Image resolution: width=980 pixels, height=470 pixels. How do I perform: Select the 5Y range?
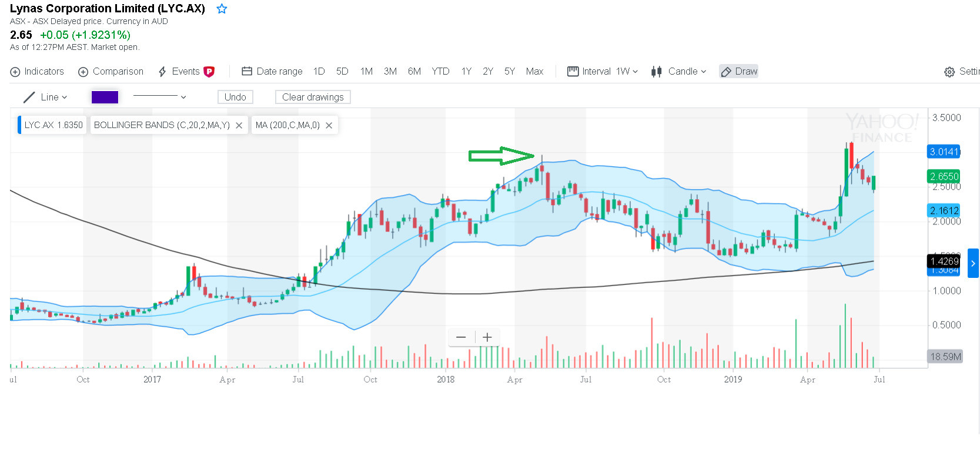point(510,72)
